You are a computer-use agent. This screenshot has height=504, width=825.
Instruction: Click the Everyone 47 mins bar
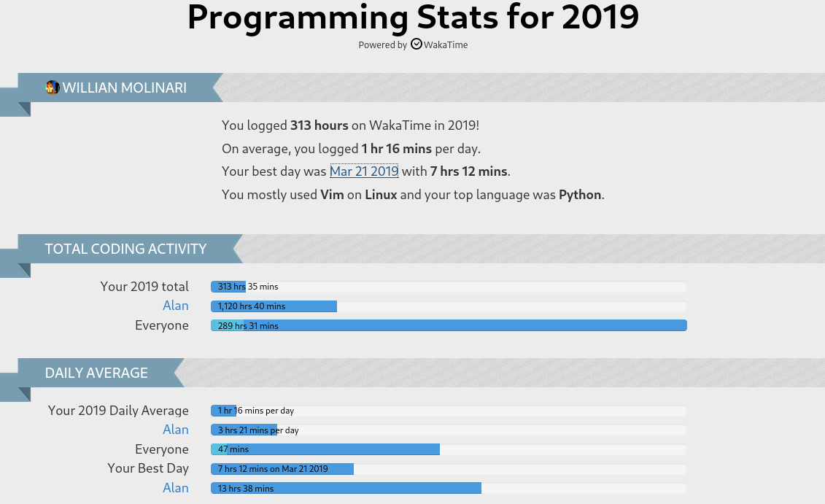pyautogui.click(x=449, y=449)
